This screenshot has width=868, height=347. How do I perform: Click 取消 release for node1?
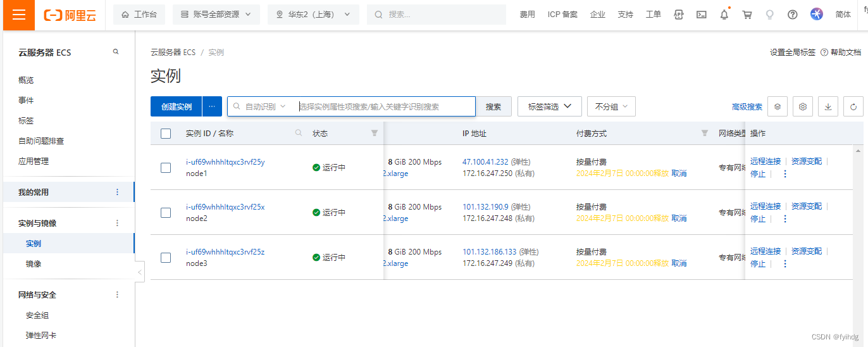point(679,173)
